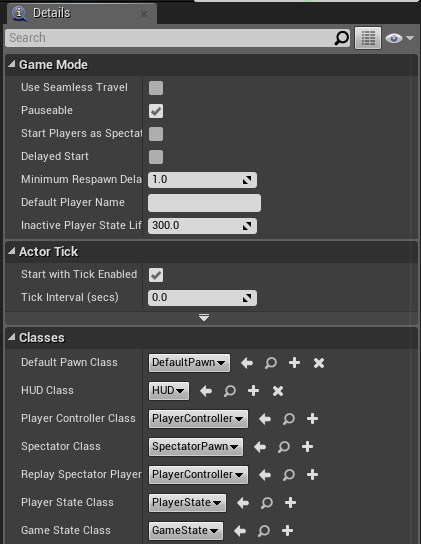Clear the Default Pawn Class value

[319, 363]
